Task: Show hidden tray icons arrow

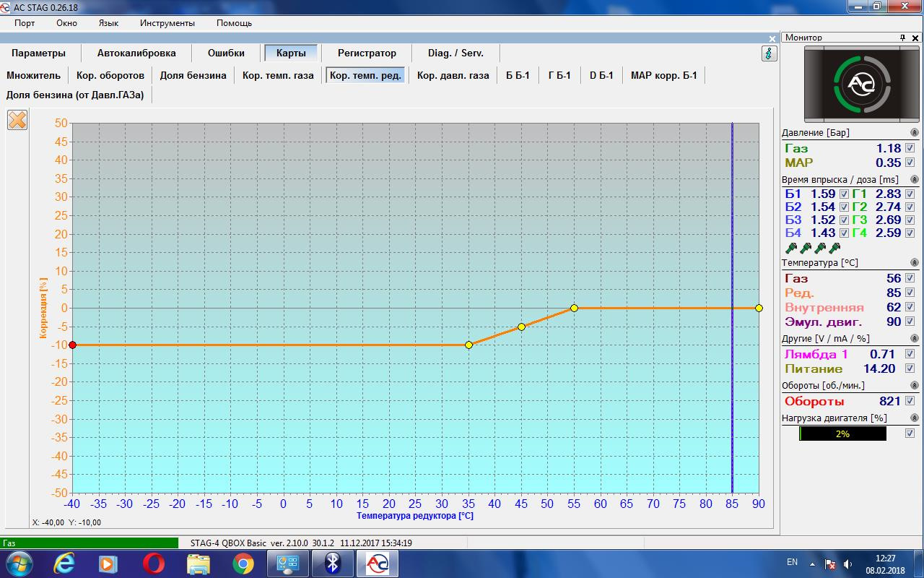Action: 812,564
